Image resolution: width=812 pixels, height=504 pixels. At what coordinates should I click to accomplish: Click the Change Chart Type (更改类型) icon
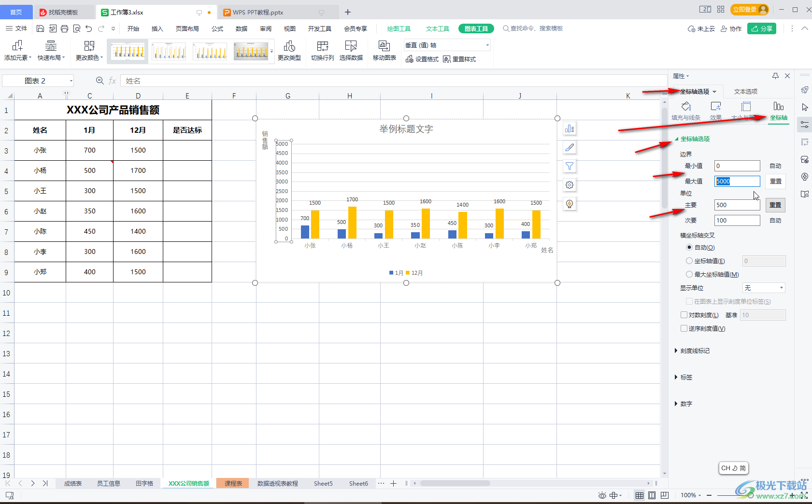click(289, 46)
